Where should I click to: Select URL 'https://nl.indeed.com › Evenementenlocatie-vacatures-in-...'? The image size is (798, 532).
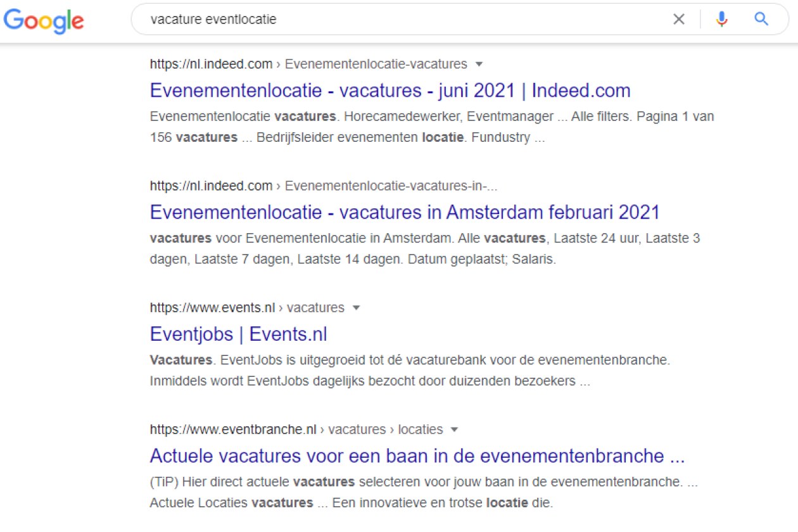pos(324,186)
